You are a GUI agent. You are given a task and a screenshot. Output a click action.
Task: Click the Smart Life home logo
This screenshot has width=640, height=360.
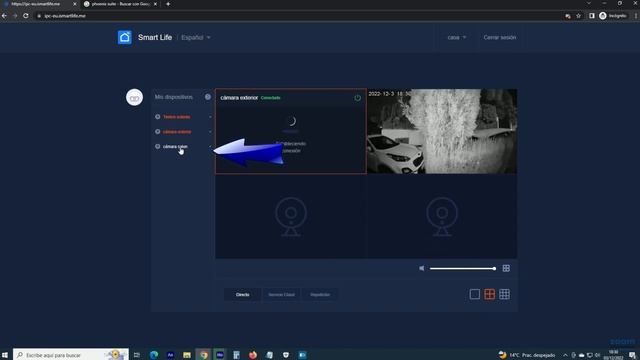[x=124, y=37]
